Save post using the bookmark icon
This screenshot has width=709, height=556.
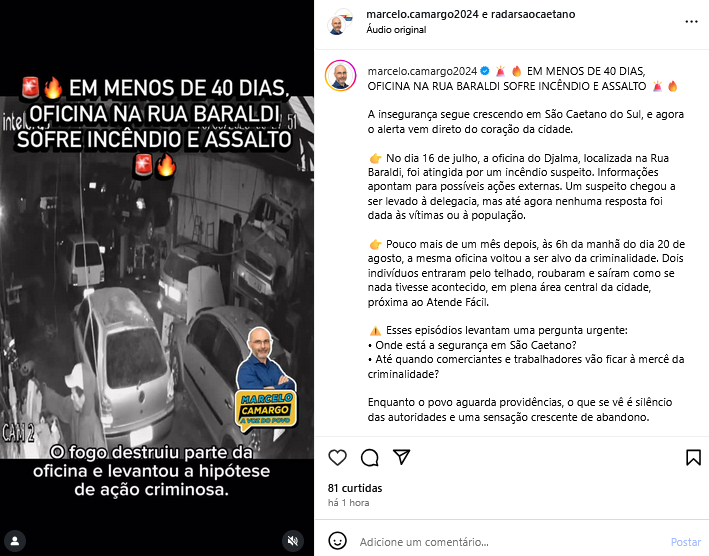point(693,457)
